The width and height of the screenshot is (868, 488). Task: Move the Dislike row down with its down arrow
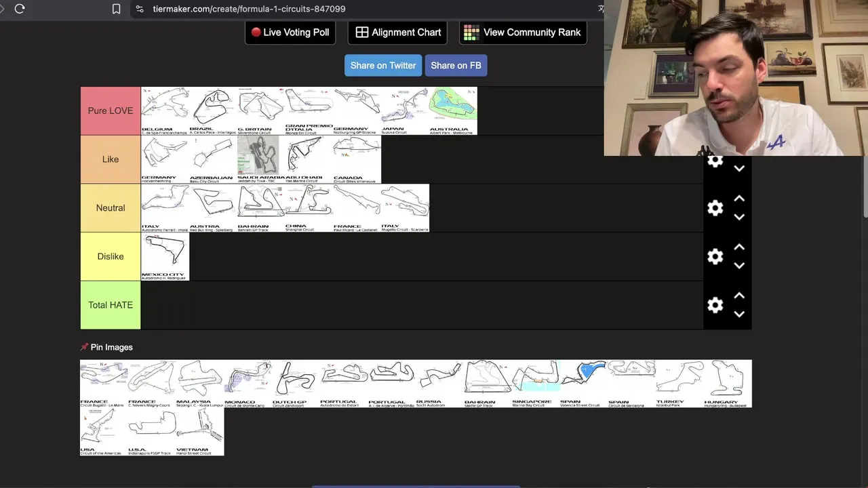(739, 266)
